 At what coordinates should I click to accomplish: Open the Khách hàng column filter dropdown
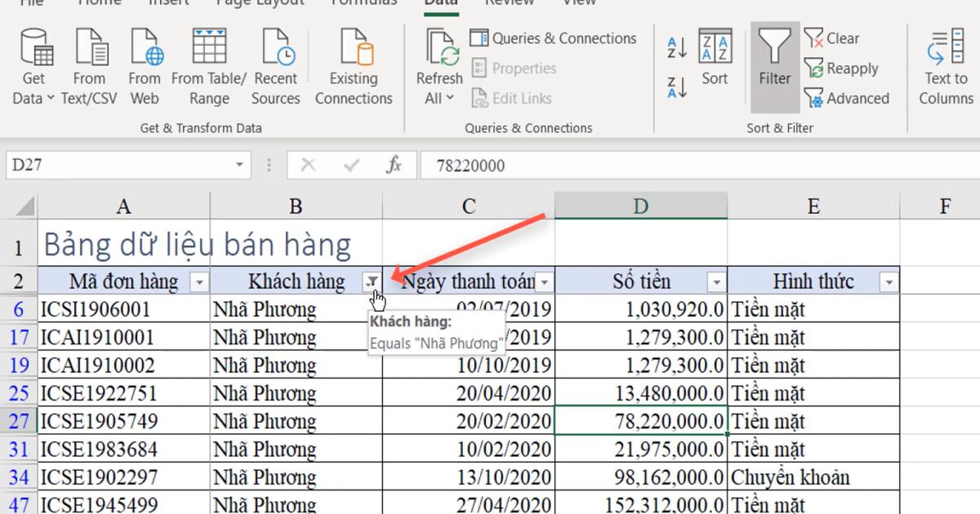click(373, 281)
